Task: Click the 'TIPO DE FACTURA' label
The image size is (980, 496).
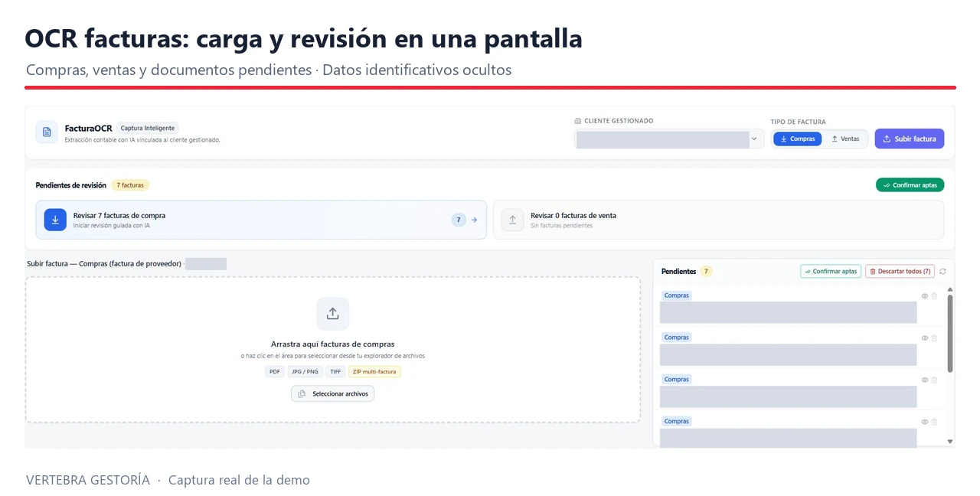Action: 799,122
